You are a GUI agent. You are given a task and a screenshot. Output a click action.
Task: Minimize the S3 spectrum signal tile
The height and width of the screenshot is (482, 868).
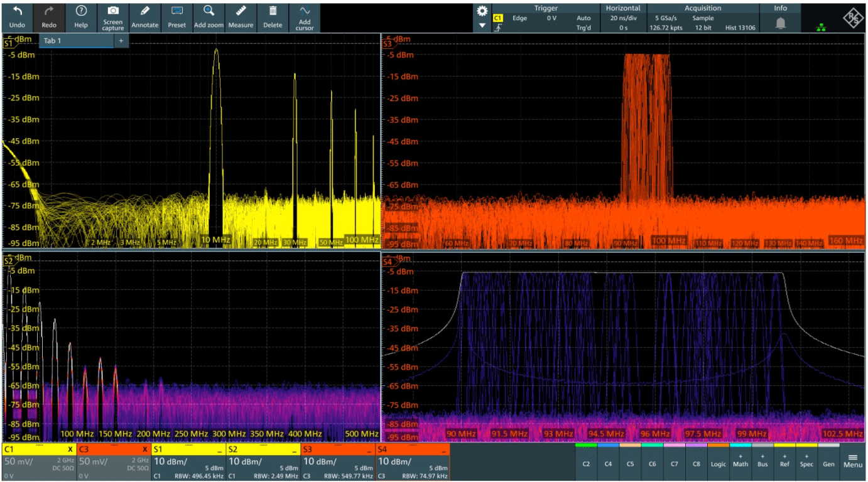pyautogui.click(x=369, y=451)
